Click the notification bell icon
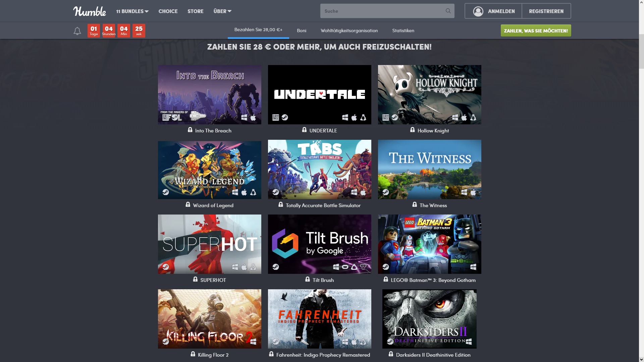 click(x=77, y=31)
